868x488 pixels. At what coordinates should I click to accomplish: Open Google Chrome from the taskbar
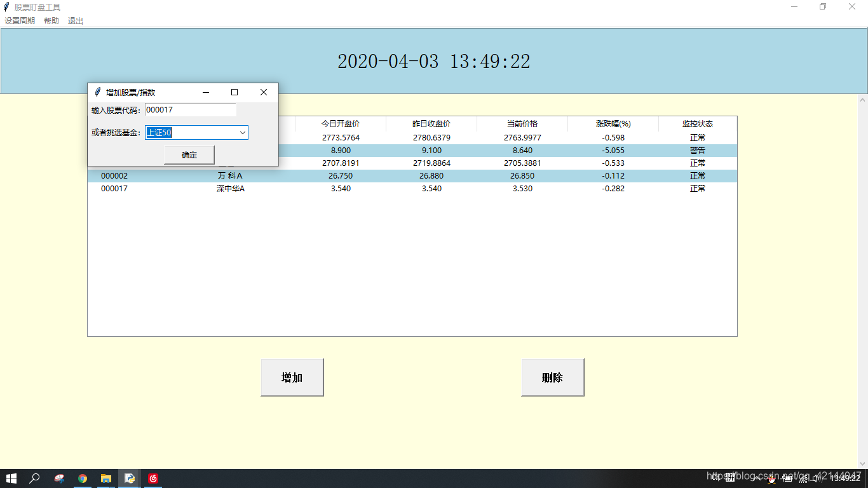click(x=83, y=478)
